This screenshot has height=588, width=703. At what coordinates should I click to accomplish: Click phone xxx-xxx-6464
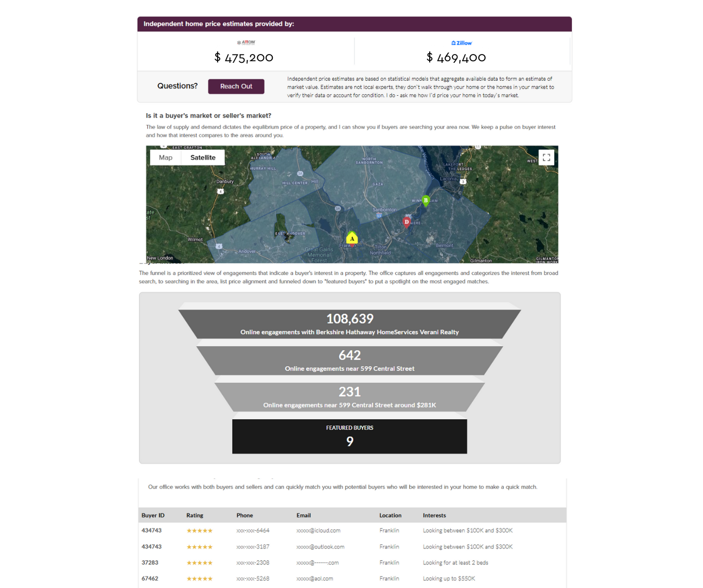click(x=253, y=530)
